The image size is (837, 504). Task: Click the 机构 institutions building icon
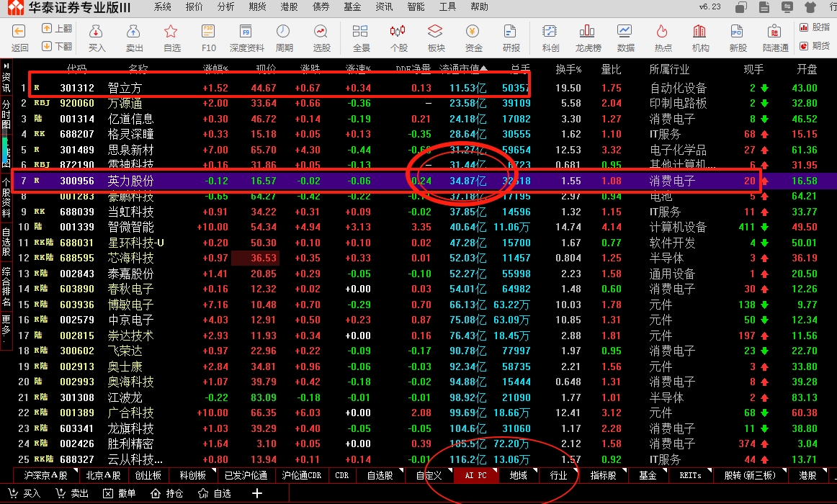pyautogui.click(x=700, y=32)
